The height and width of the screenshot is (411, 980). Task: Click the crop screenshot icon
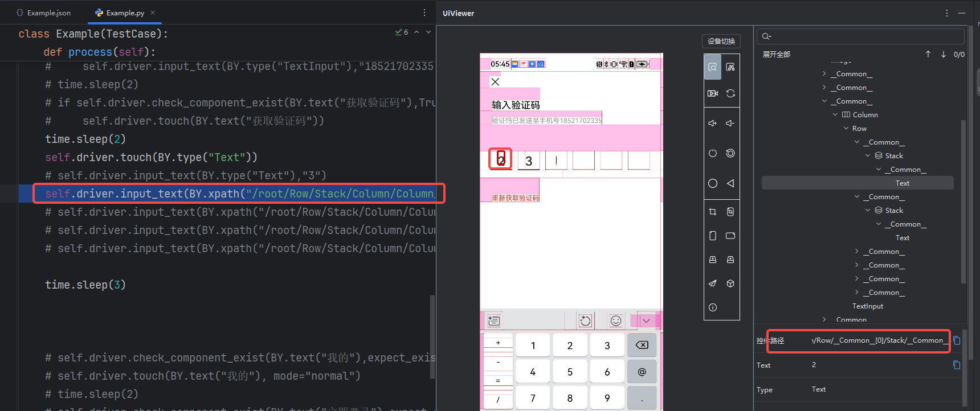click(712, 212)
